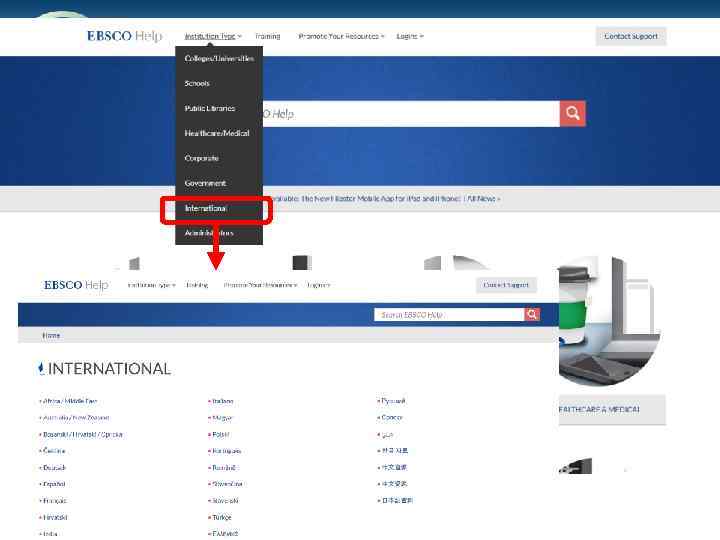Click Contact Support on the International page

point(506,285)
